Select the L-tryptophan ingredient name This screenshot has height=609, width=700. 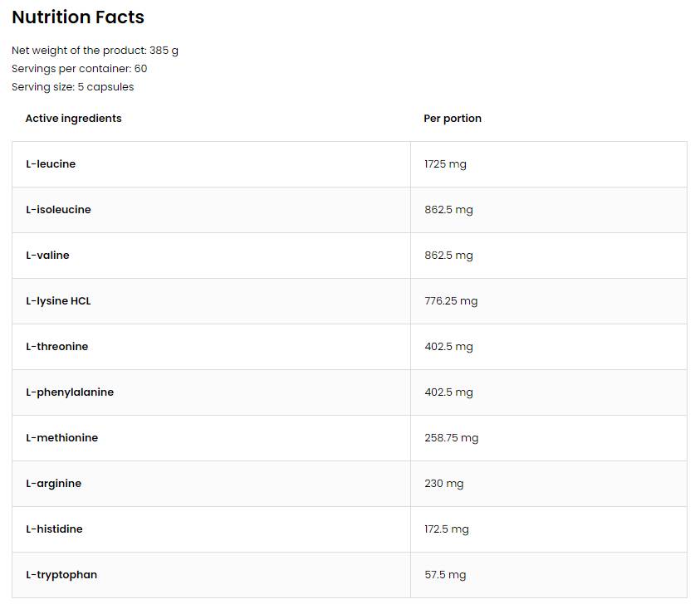click(61, 575)
